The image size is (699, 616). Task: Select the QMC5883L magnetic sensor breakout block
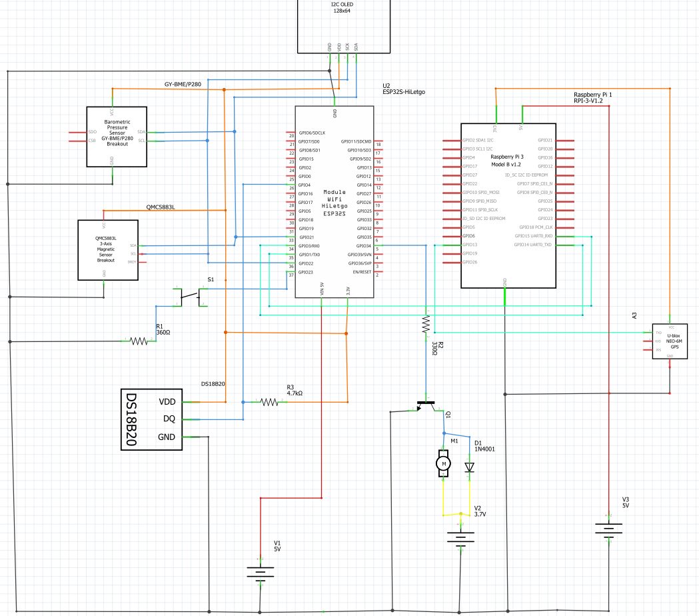point(108,250)
